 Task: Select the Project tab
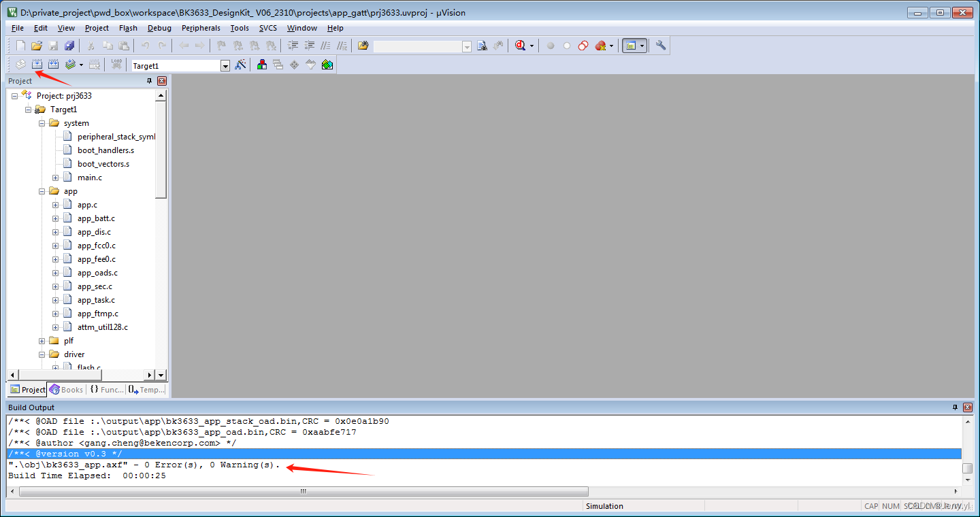click(x=27, y=390)
